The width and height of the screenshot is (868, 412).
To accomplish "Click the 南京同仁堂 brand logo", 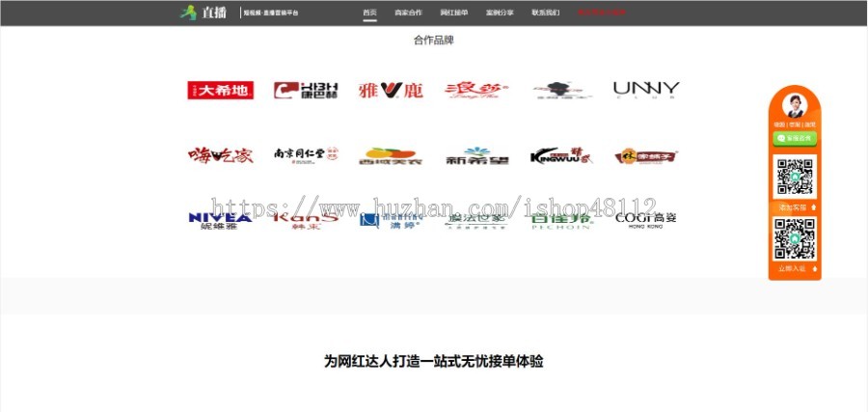I will [x=306, y=155].
